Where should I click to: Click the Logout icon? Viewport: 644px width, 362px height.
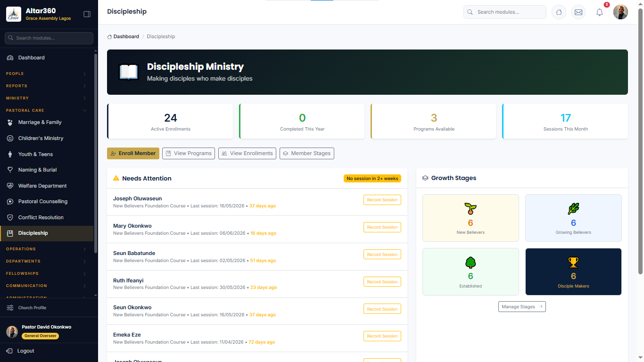[x=9, y=351]
